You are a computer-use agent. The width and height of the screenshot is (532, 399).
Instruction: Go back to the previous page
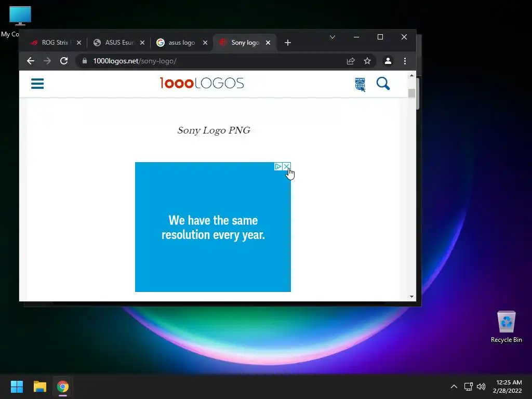tap(31, 61)
